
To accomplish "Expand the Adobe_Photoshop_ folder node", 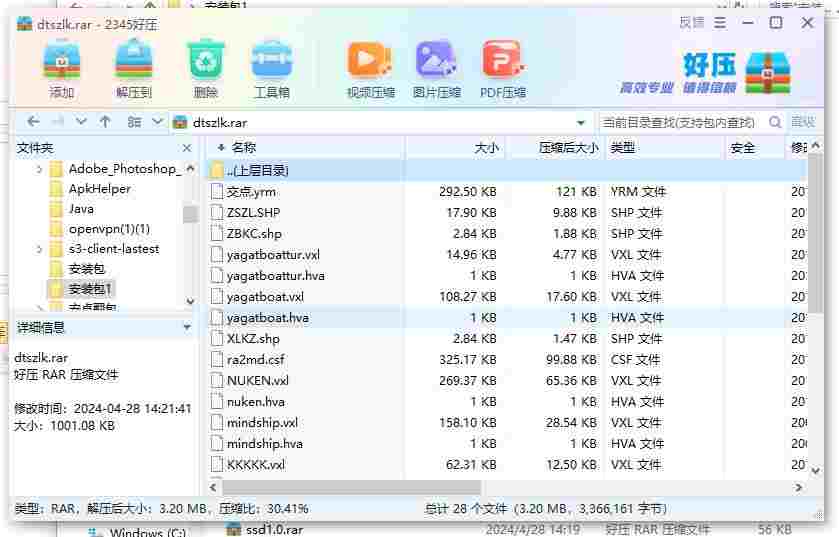I will (x=39, y=170).
